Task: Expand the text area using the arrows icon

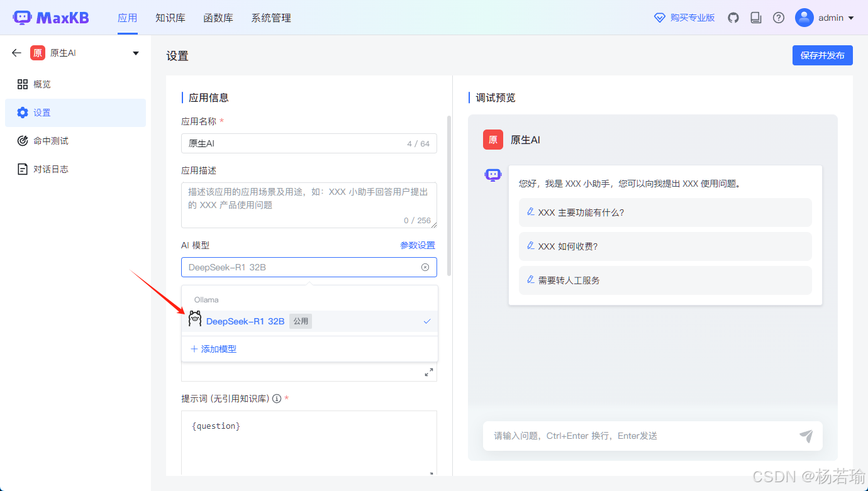Action: tap(429, 372)
